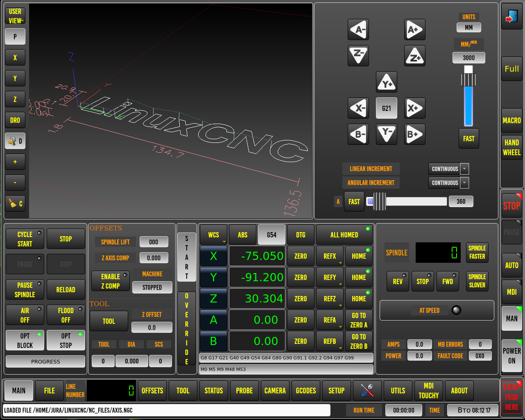The height and width of the screenshot is (420, 525).
Task: Turn POWER ON toggle
Action: click(x=512, y=356)
